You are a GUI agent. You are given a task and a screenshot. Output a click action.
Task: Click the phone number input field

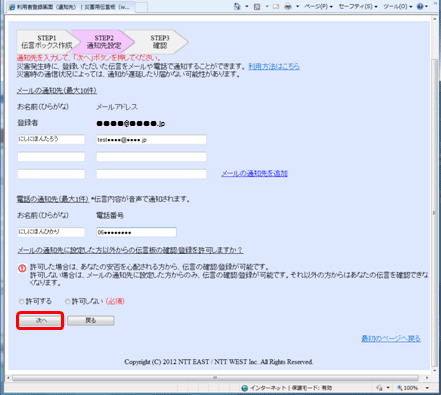click(x=136, y=232)
